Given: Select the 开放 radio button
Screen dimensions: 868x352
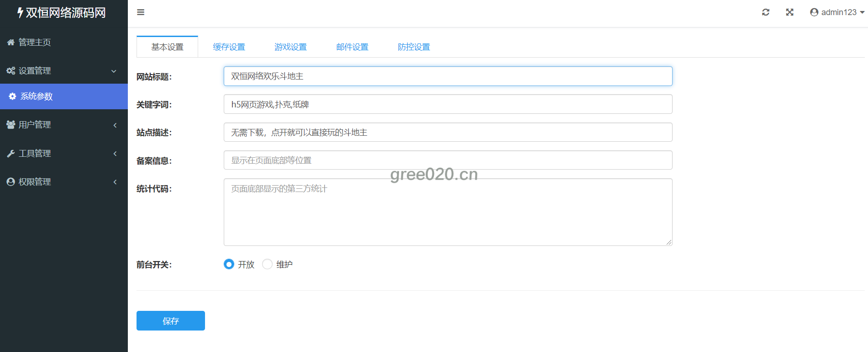Looking at the screenshot, I should 229,264.
